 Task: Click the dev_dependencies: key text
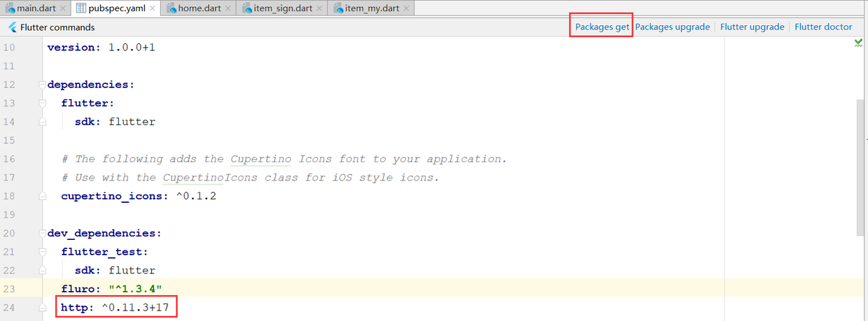coord(104,233)
